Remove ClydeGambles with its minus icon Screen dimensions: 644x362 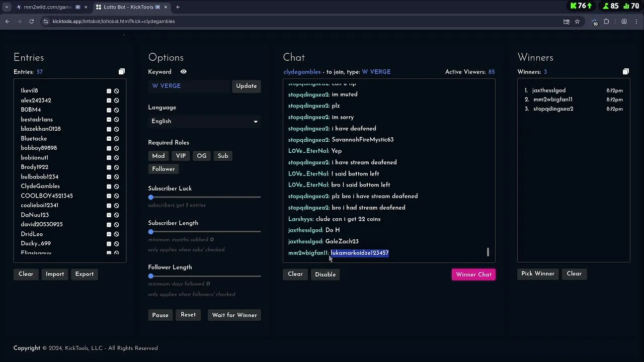point(109,187)
